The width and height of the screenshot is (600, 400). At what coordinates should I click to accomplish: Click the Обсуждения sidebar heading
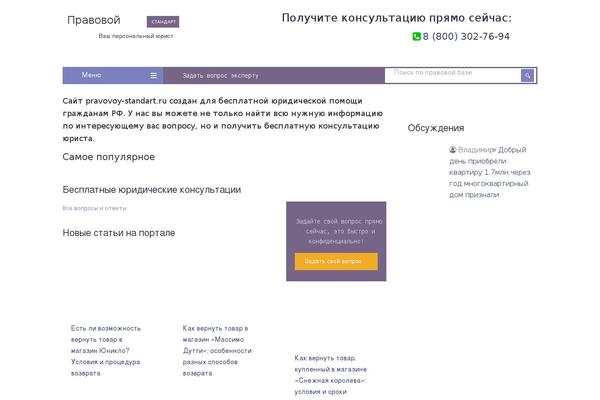(x=436, y=128)
